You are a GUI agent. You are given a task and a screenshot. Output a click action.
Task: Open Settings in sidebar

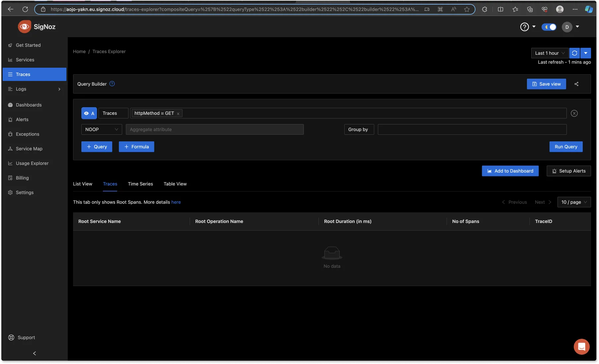click(35, 192)
